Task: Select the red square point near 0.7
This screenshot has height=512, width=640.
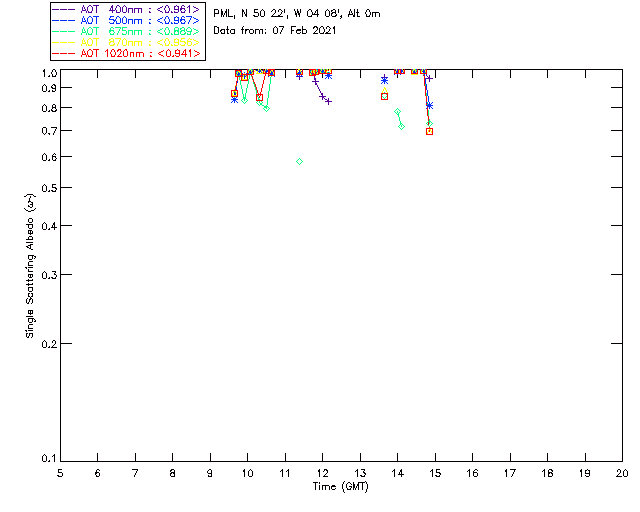Action: point(429,131)
